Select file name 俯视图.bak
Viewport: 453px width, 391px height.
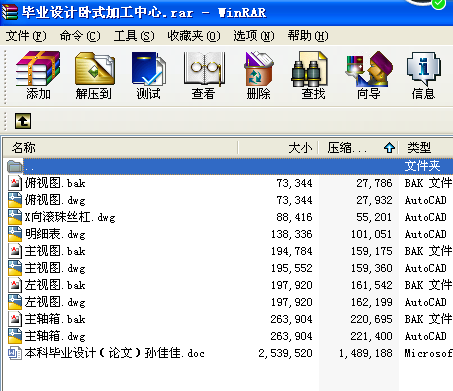coord(55,183)
